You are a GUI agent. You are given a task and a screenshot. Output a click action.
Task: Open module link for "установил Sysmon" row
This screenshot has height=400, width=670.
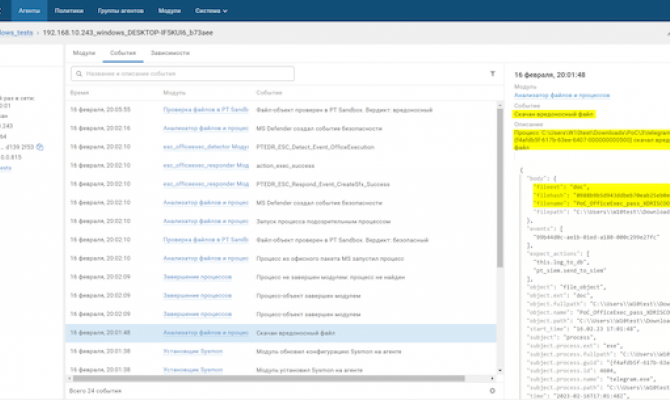[193, 370]
